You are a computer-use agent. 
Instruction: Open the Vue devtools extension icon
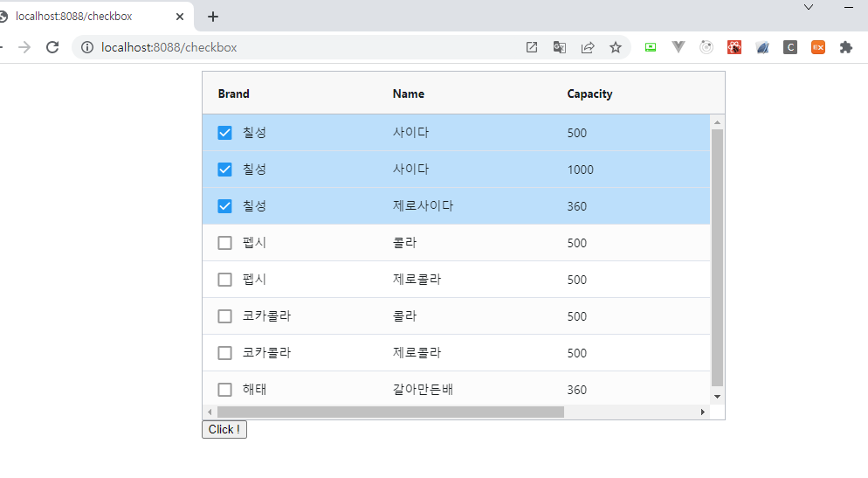(679, 48)
